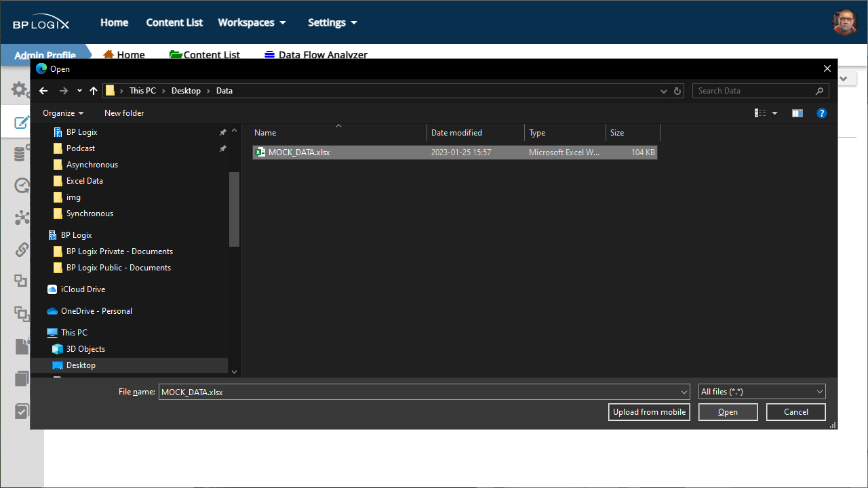Click the database stack icon in sidebar
This screenshot has height=488, width=868.
pyautogui.click(x=22, y=154)
